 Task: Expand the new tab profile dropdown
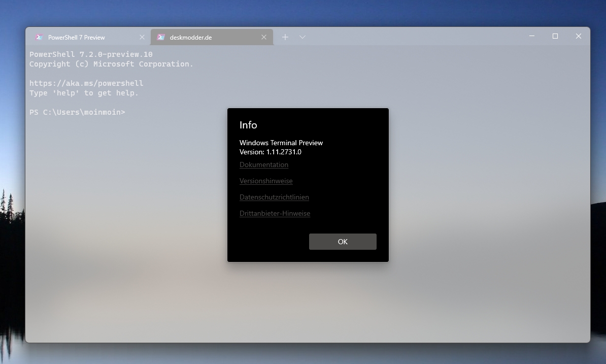point(302,37)
